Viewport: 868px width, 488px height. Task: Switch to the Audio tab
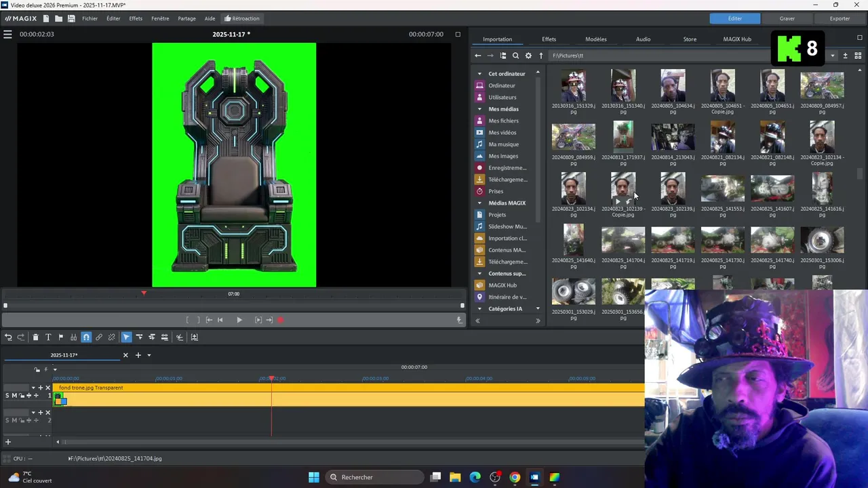click(x=643, y=39)
